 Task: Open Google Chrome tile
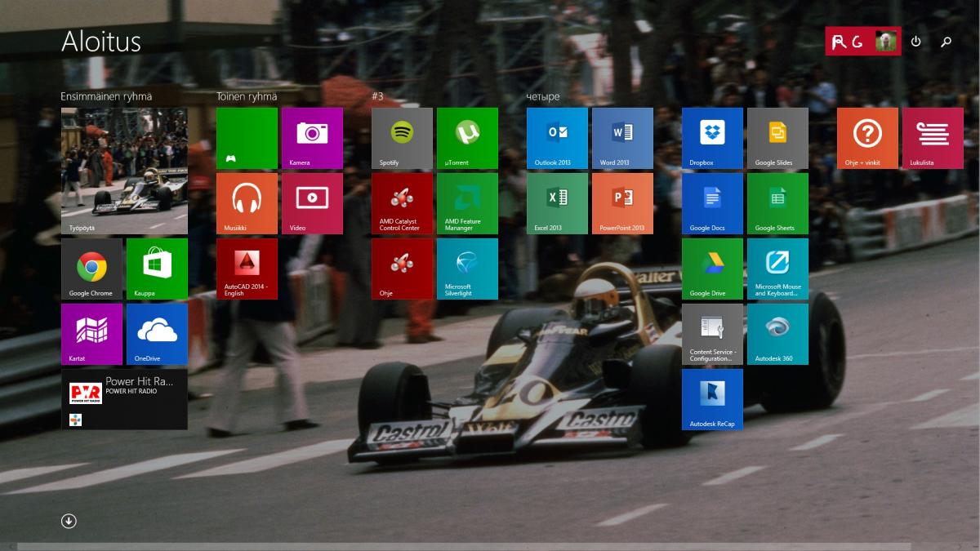point(91,269)
